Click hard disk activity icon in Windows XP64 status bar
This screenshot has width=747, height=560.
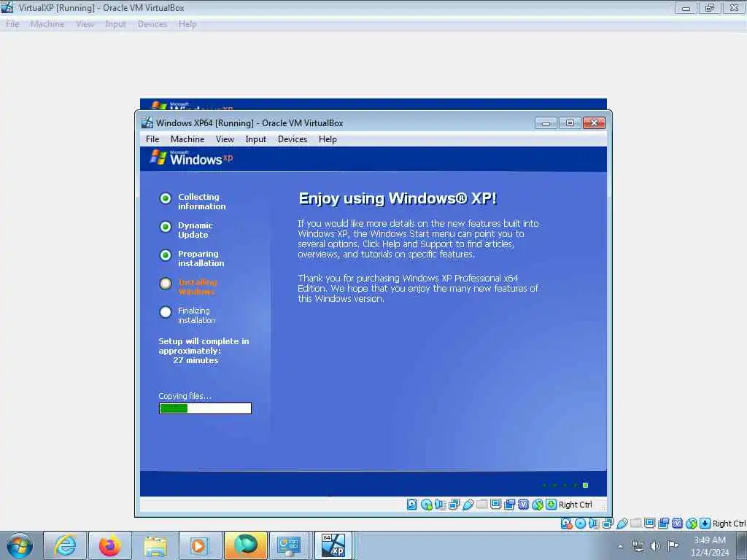(x=412, y=505)
